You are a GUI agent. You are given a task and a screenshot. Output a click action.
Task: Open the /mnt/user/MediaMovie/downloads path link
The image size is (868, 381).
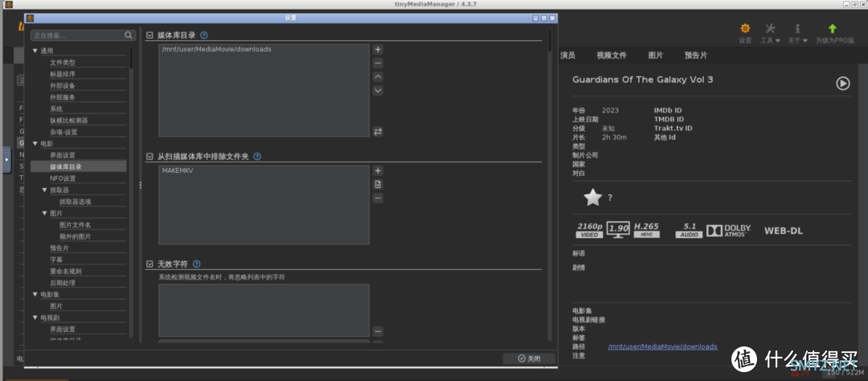[x=662, y=346]
